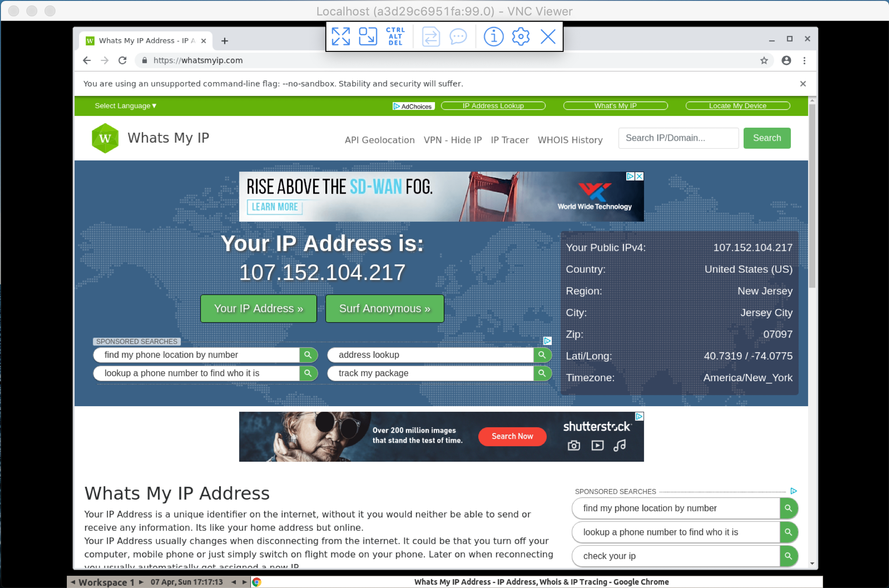
Task: Click the America/New_York timezone value
Action: pos(748,378)
